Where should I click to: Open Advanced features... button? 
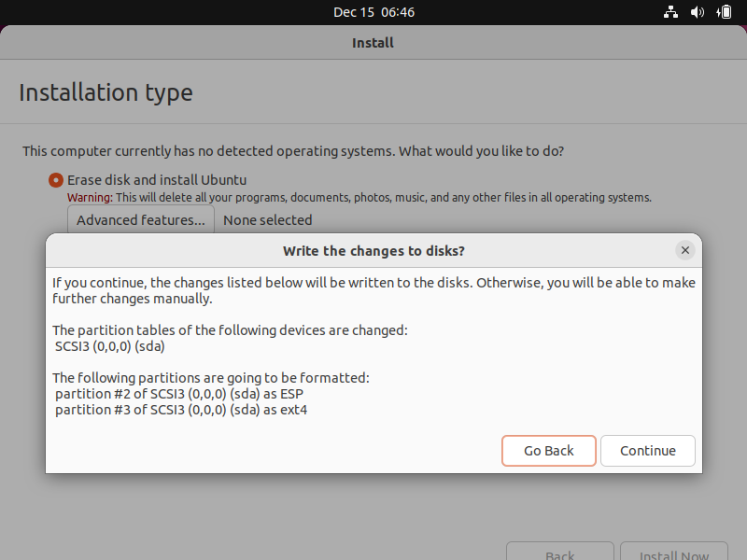(x=141, y=220)
